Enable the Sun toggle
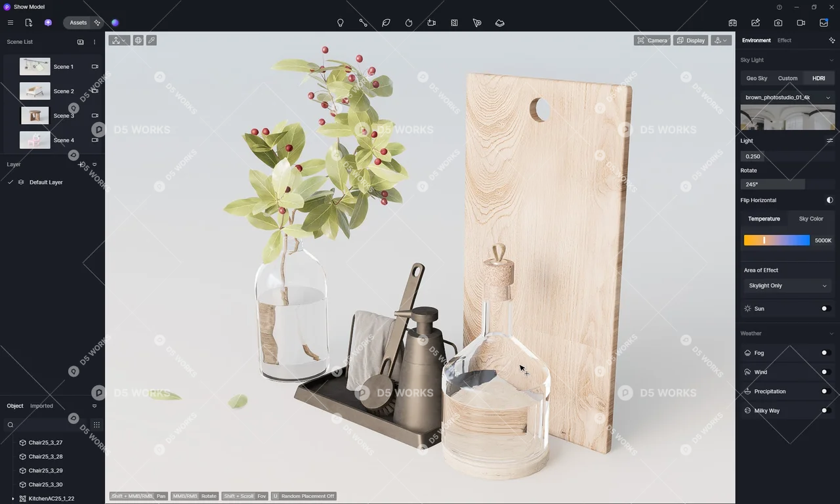The image size is (840, 504). [x=826, y=308]
